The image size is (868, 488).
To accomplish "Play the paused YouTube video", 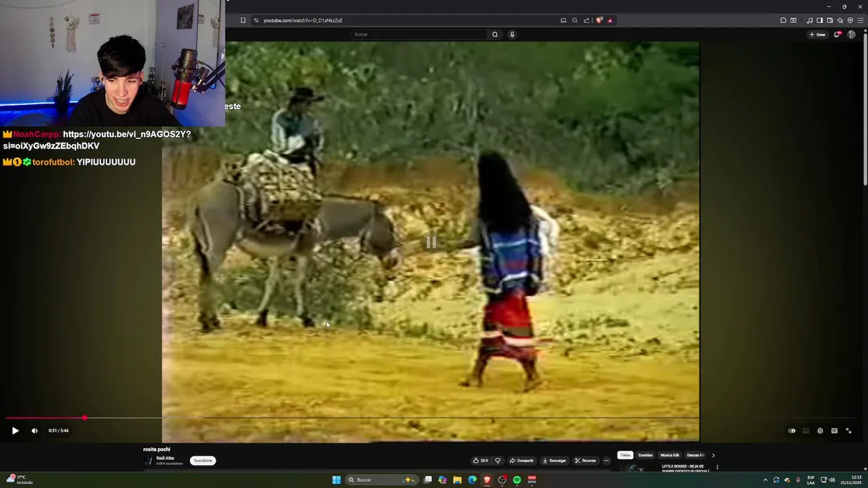I will [x=15, y=430].
